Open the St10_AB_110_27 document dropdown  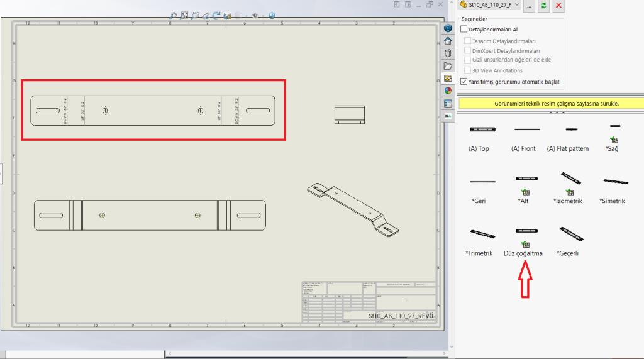517,5
